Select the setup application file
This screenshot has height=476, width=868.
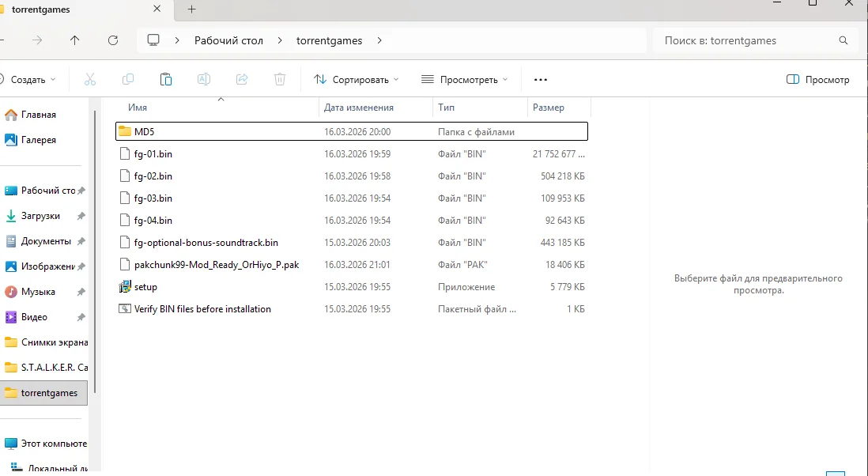tap(145, 287)
